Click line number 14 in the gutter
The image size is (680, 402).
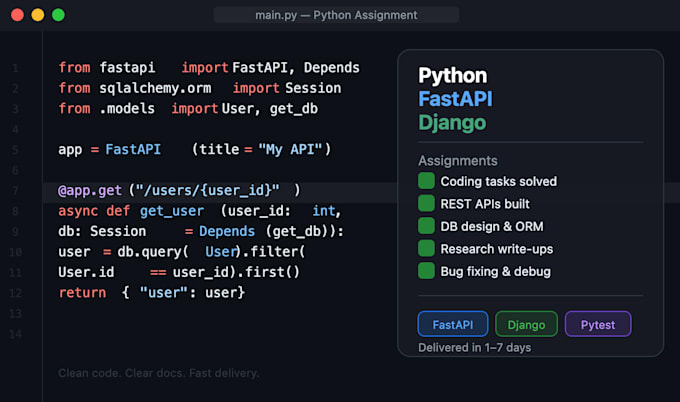(15, 334)
